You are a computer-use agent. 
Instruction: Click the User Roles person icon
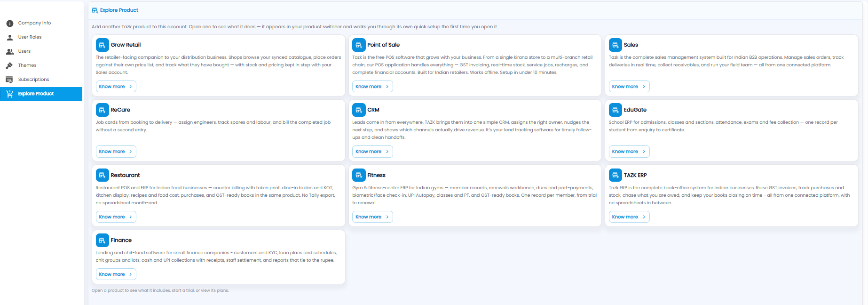click(x=10, y=37)
